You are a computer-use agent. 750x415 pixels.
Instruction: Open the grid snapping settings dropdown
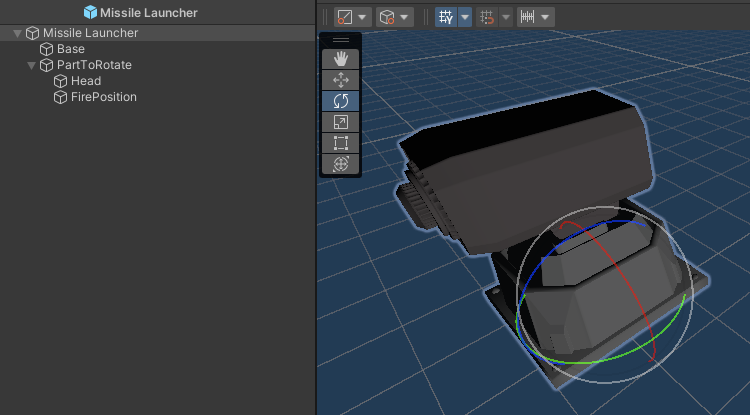506,17
